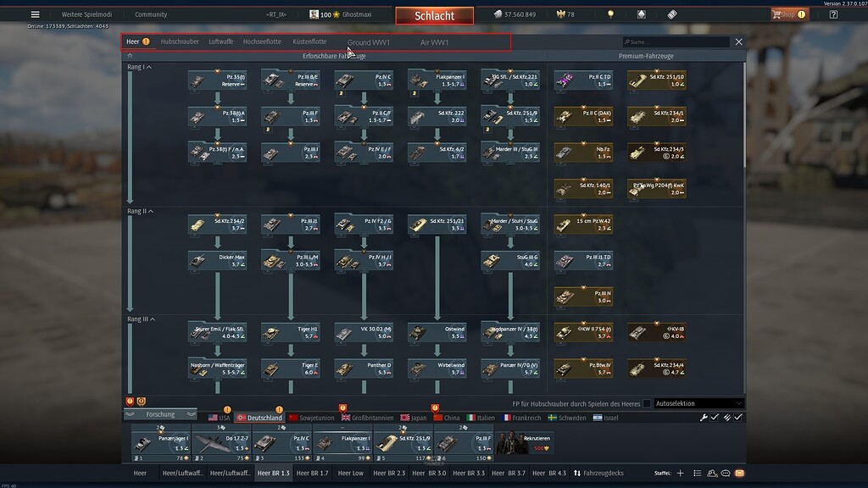Add a new Staffel with the plus icon
868x488 pixels.
(x=681, y=473)
